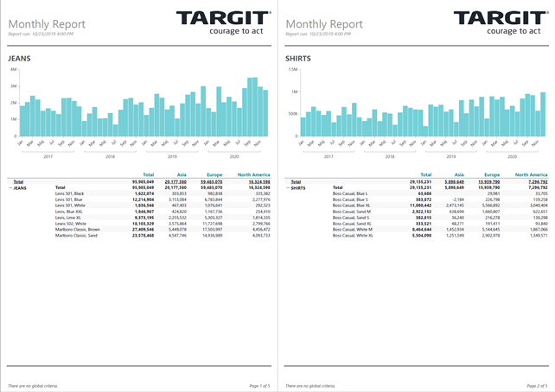Select 'Marlboro Classic, Sand' row label
The width and height of the screenshot is (555, 392).
coord(76,236)
